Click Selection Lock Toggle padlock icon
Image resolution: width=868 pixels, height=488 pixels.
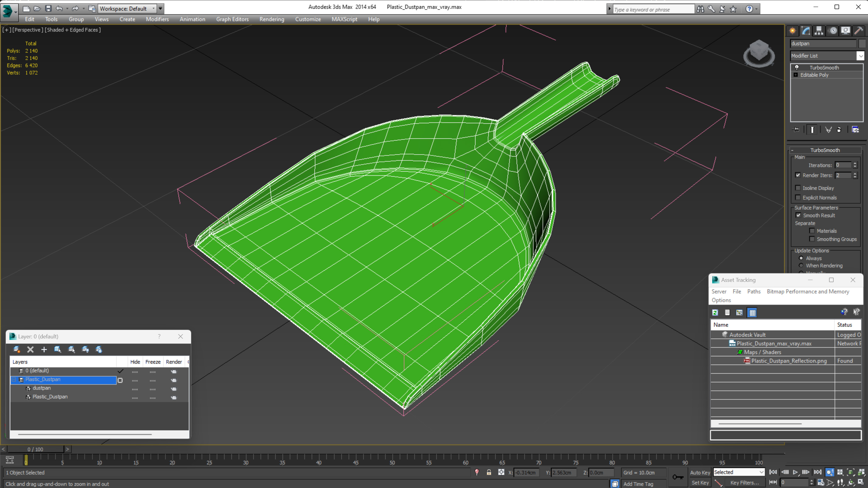point(489,472)
